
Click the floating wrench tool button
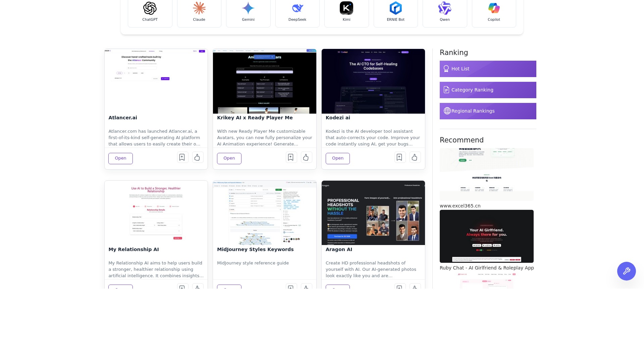pyautogui.click(x=627, y=271)
